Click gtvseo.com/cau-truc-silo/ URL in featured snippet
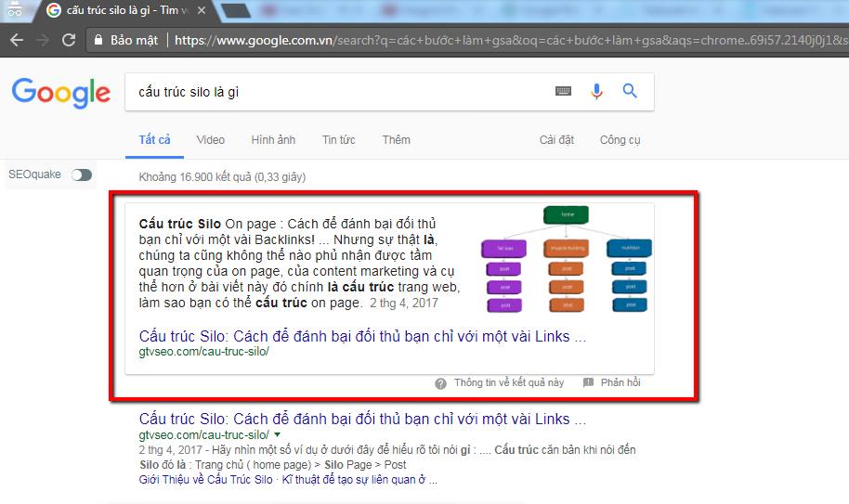849x504 pixels. click(204, 352)
